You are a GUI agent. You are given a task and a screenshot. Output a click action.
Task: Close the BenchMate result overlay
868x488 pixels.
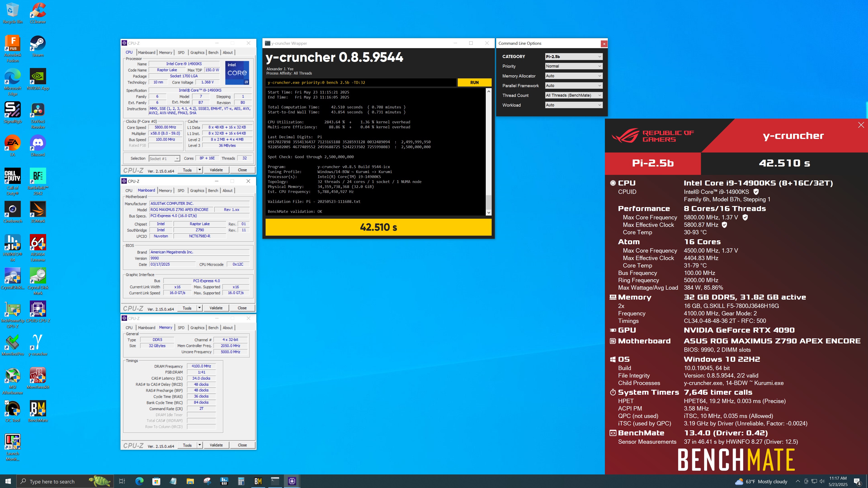(861, 125)
